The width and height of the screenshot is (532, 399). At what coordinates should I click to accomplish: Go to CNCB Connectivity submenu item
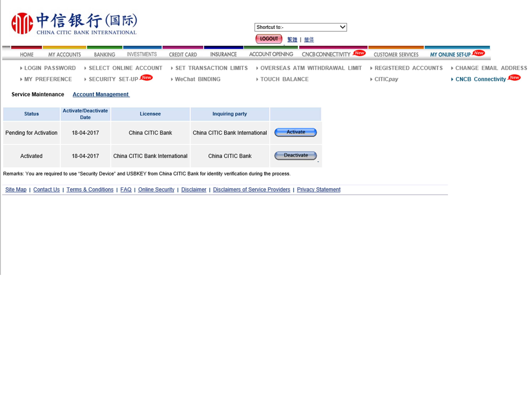(481, 79)
